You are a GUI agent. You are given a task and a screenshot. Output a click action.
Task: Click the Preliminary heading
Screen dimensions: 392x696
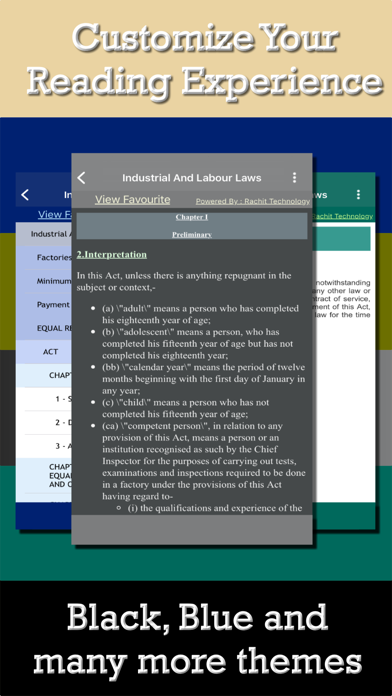point(192,234)
